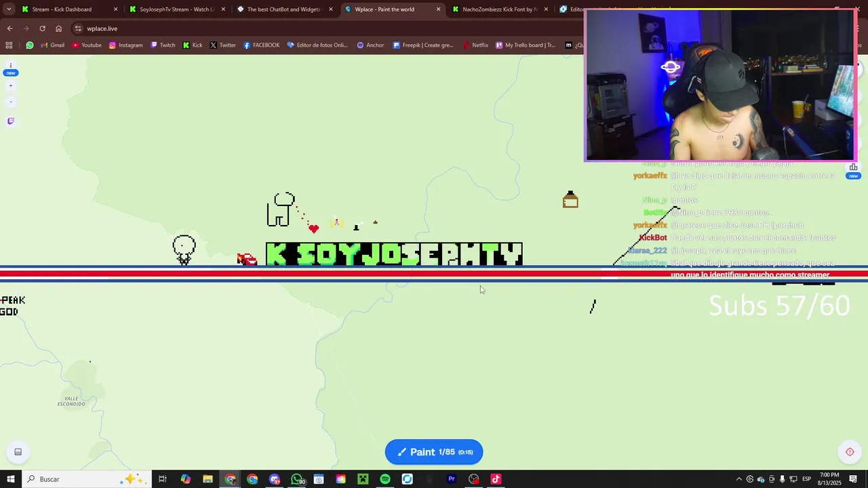Open the TikTok taskbar icon

pos(496,479)
